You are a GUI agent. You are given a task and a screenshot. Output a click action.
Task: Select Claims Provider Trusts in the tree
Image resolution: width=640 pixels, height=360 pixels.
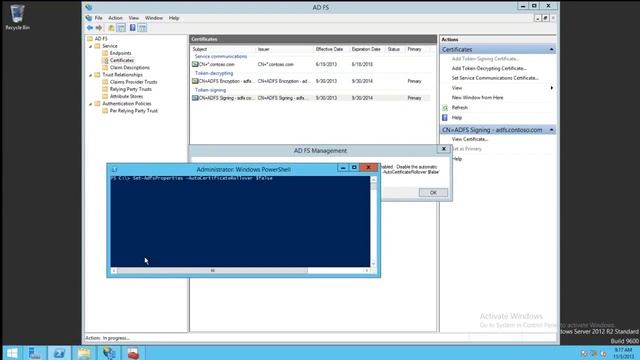(133, 82)
